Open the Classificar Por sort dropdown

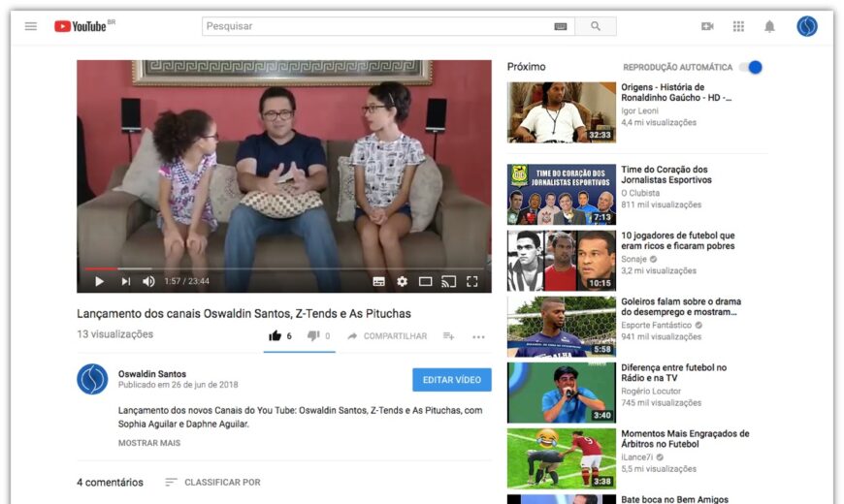point(212,482)
